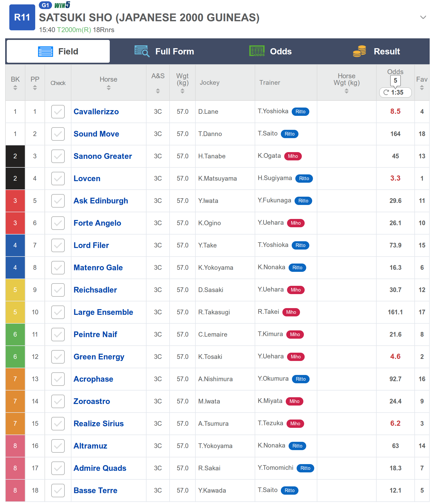Image resolution: width=432 pixels, height=504 pixels.
Task: Click Green Energy odds value 4.6
Action: tap(395, 357)
